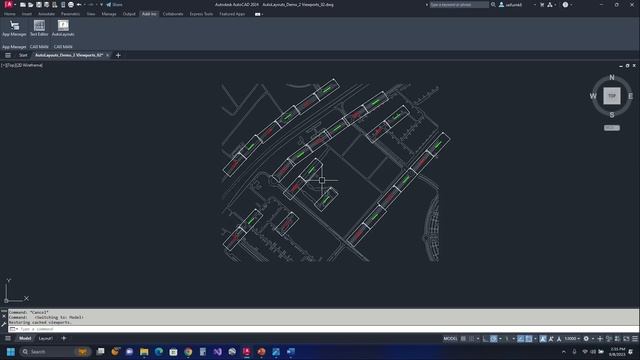Open the Help question mark icon
640x360 pixels.
[565, 4]
